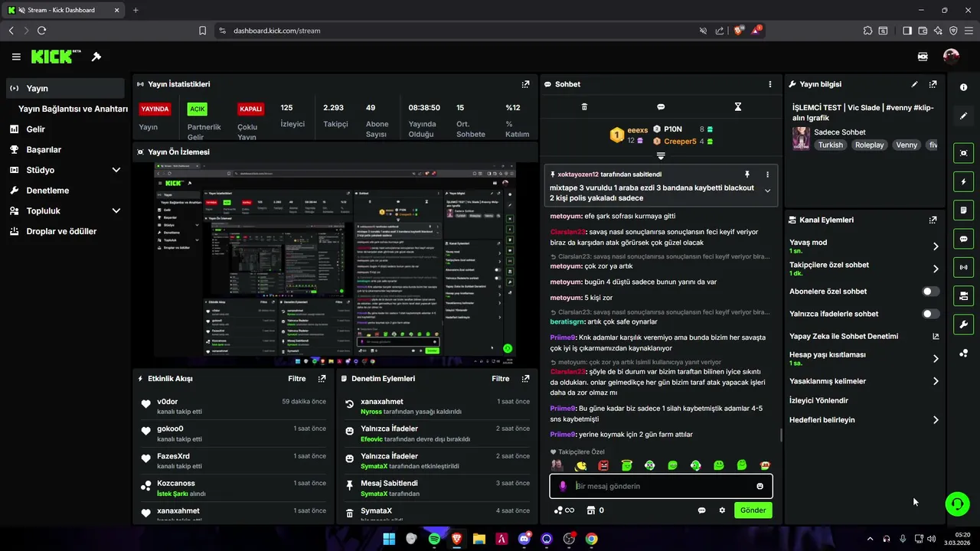Image resolution: width=980 pixels, height=551 pixels.
Task: Pop out the Yayın bilgisi panel
Action: coord(933,84)
